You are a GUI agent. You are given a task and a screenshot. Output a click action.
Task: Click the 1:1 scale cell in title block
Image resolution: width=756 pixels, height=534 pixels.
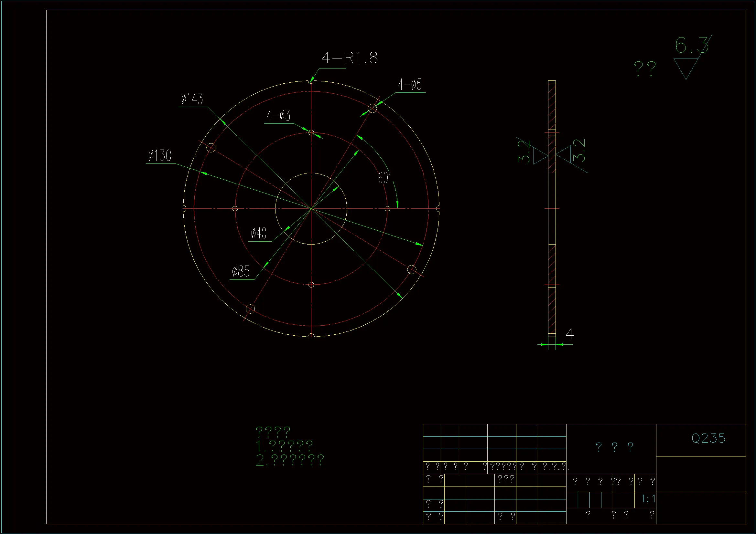648,499
